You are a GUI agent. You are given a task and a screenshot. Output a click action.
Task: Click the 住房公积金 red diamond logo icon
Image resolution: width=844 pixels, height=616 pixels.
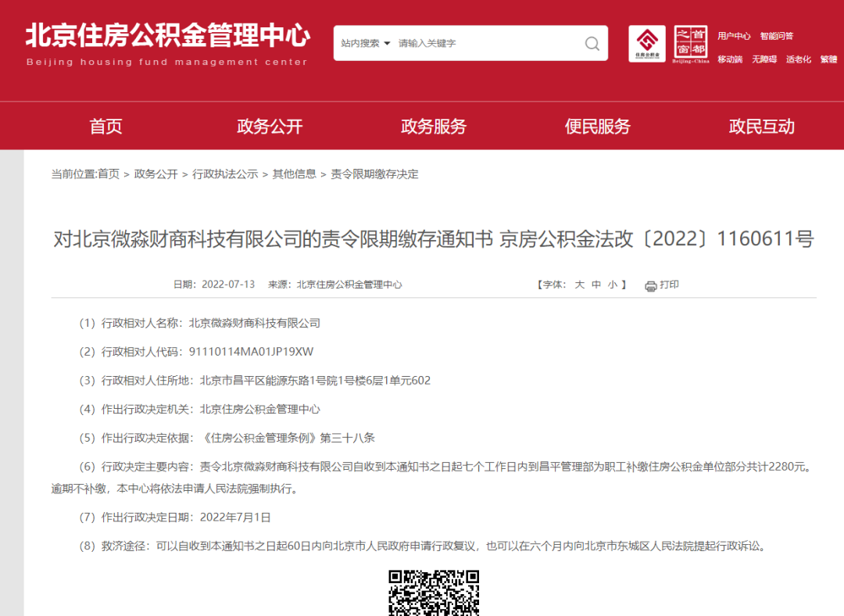[647, 43]
